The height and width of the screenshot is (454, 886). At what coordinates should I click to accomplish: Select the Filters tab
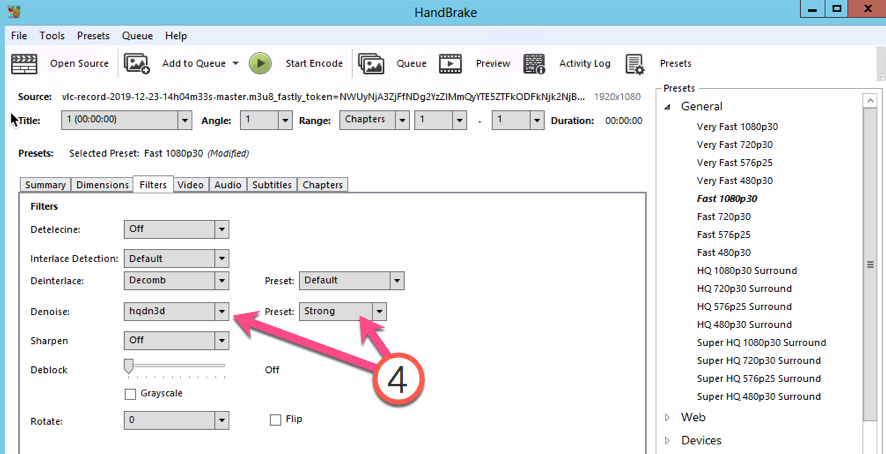click(x=153, y=184)
